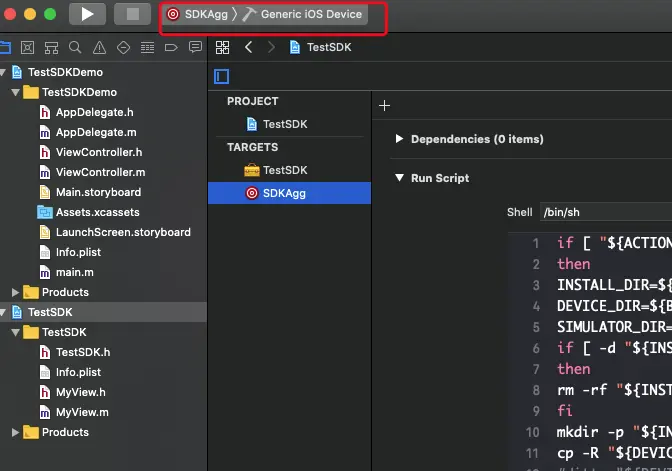Go back in editor history
This screenshot has height=471, width=672.
249,47
